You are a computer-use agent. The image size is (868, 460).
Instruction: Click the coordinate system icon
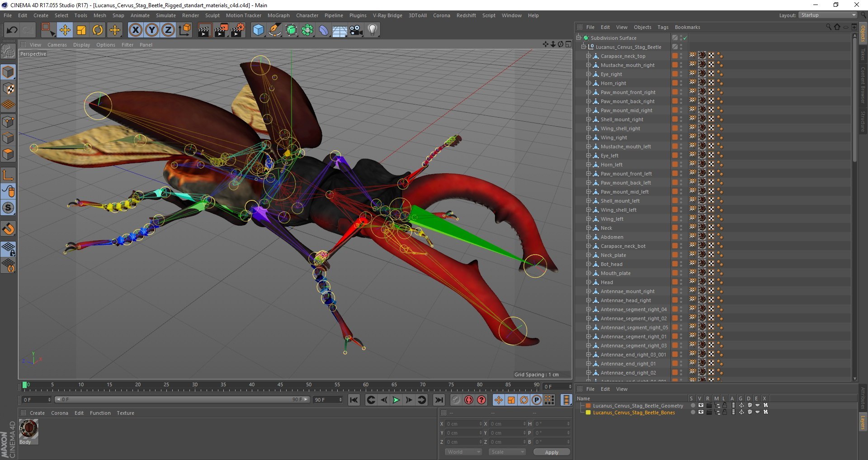(185, 30)
